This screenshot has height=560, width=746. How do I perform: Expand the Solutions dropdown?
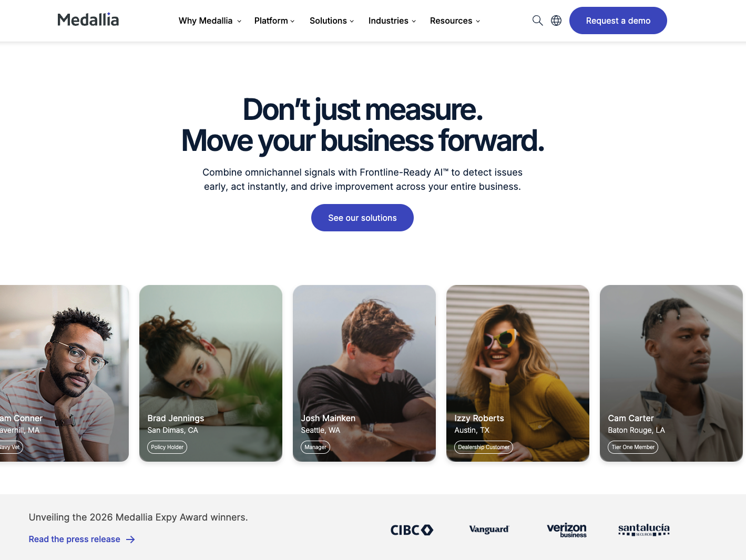(x=332, y=21)
